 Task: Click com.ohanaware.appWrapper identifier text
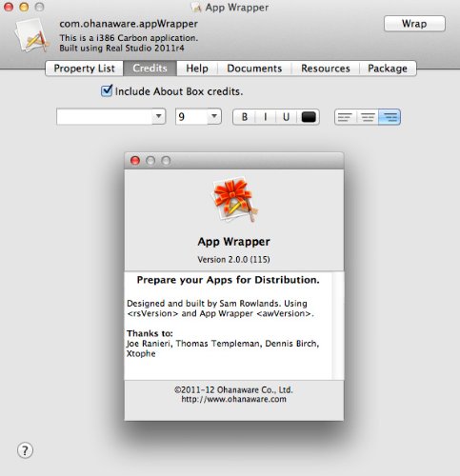click(x=129, y=24)
